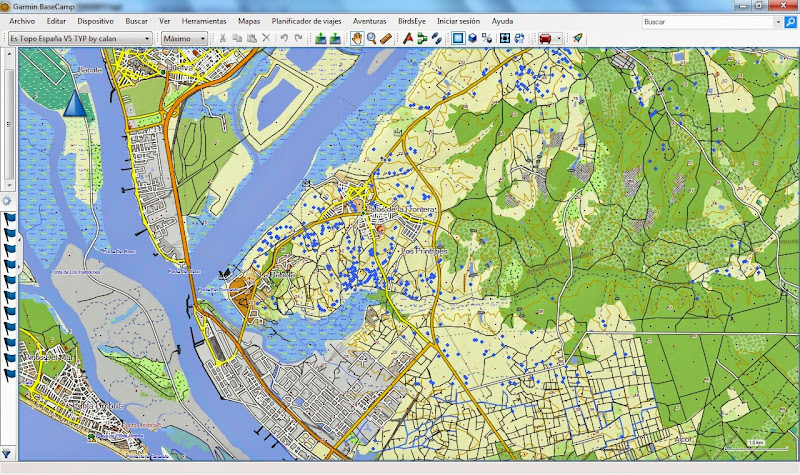Click the left panel vertical scrollbar thumb

(8, 123)
